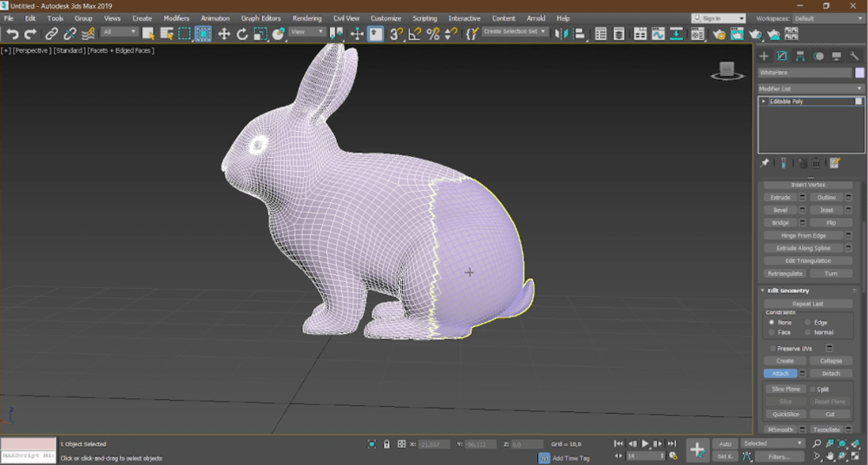This screenshot has width=868, height=465.
Task: Enable the Preserve UVs checkbox
Action: [x=773, y=348]
